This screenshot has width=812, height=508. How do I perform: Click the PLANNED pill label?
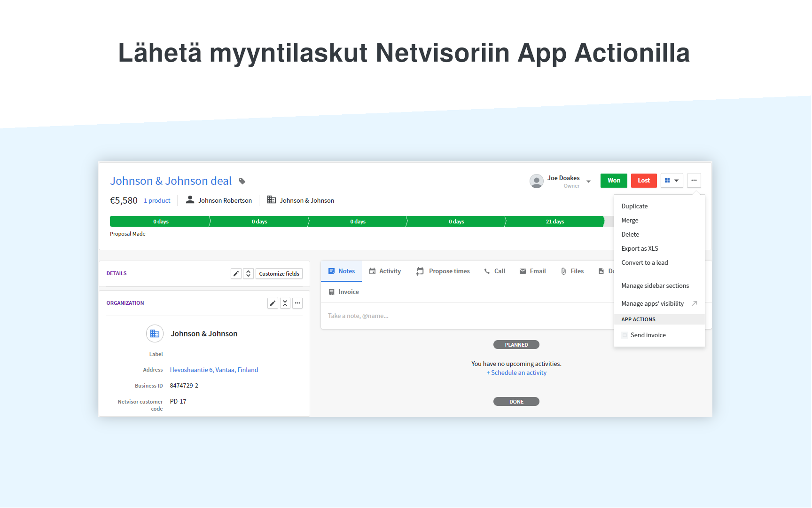(516, 345)
